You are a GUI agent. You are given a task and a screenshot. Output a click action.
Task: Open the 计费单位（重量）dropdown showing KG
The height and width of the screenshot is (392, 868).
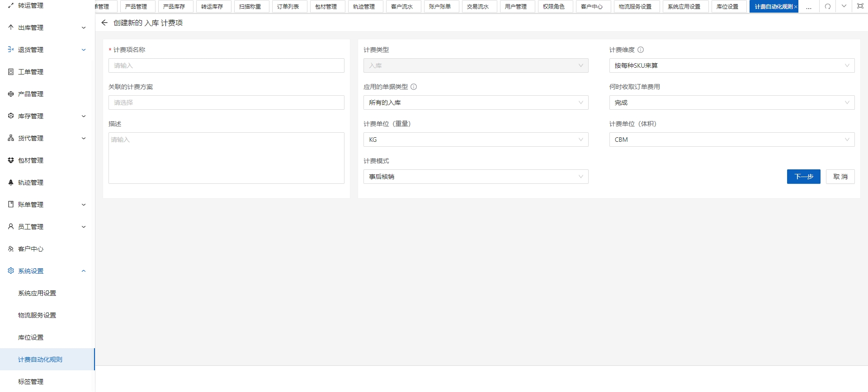tap(476, 140)
